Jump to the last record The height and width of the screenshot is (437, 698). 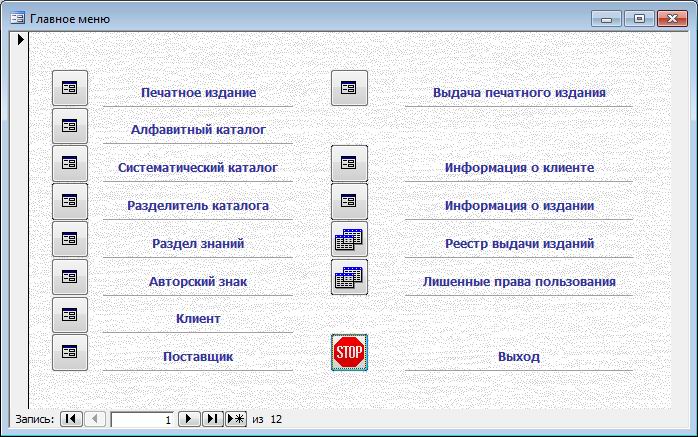[212, 419]
